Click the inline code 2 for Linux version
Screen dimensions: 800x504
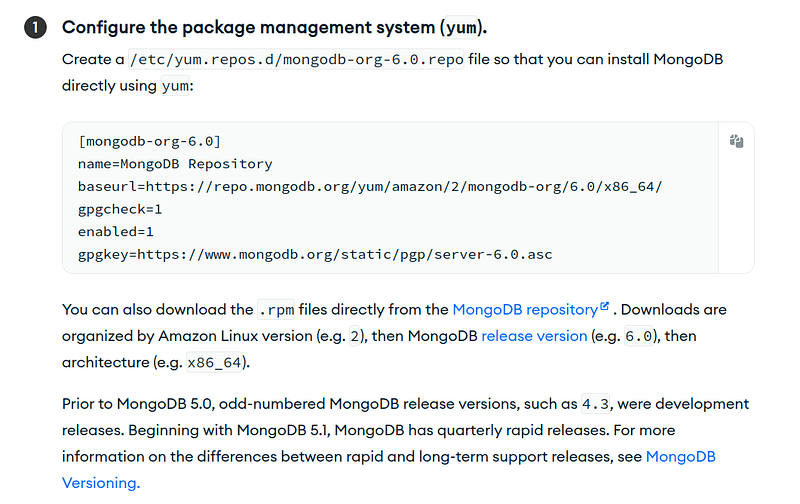(355, 337)
